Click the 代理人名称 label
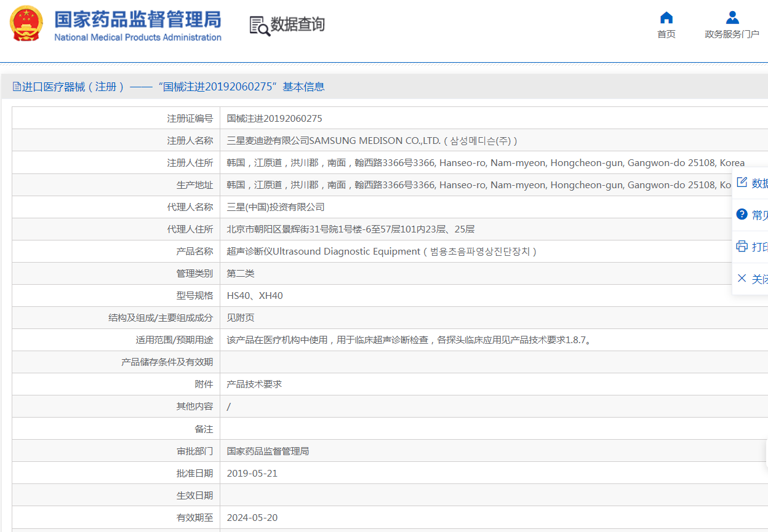768x532 pixels. [x=190, y=207]
